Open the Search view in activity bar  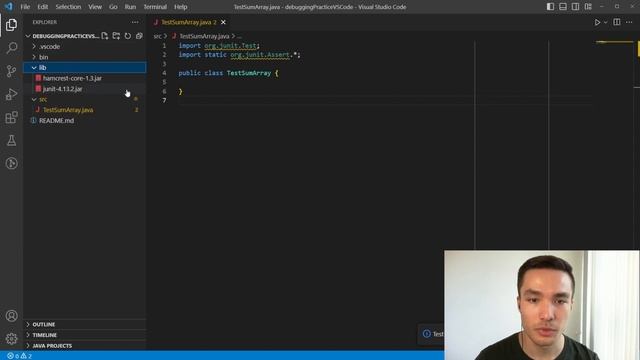[11, 48]
